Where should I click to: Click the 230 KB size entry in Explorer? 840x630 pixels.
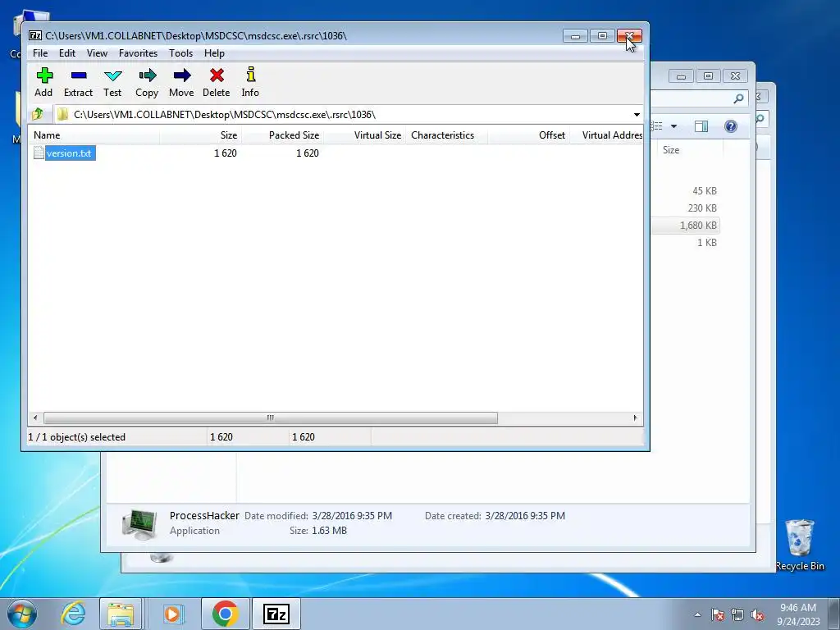[x=702, y=208]
